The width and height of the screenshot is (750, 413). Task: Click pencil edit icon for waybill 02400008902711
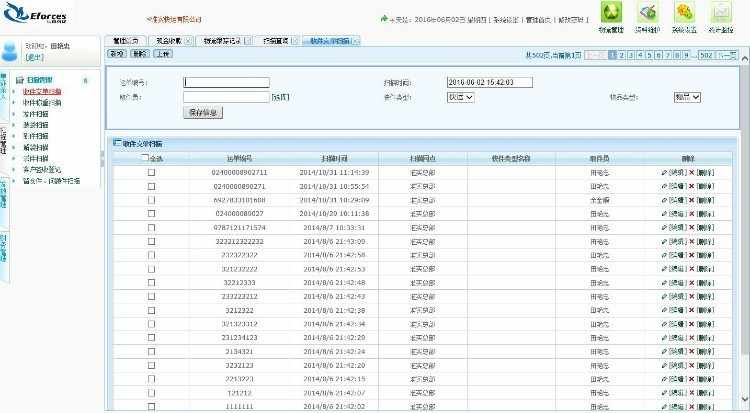(x=663, y=172)
